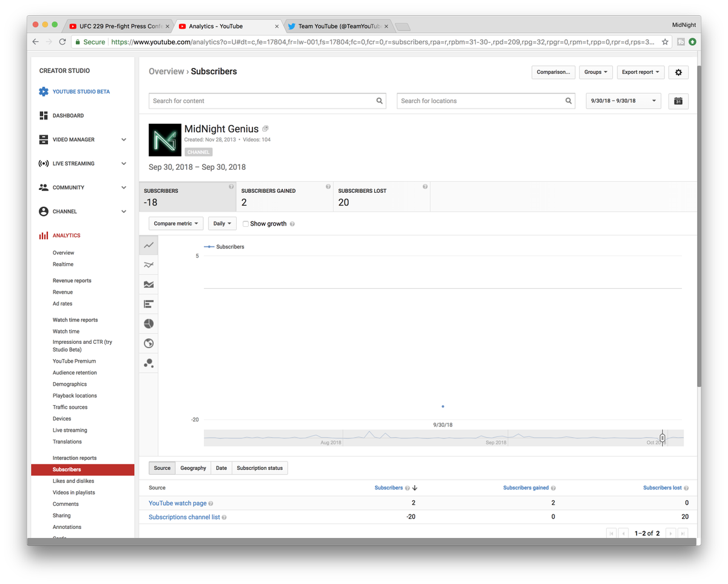
Task: Select the Subscribers Gained metric card
Action: (285, 196)
